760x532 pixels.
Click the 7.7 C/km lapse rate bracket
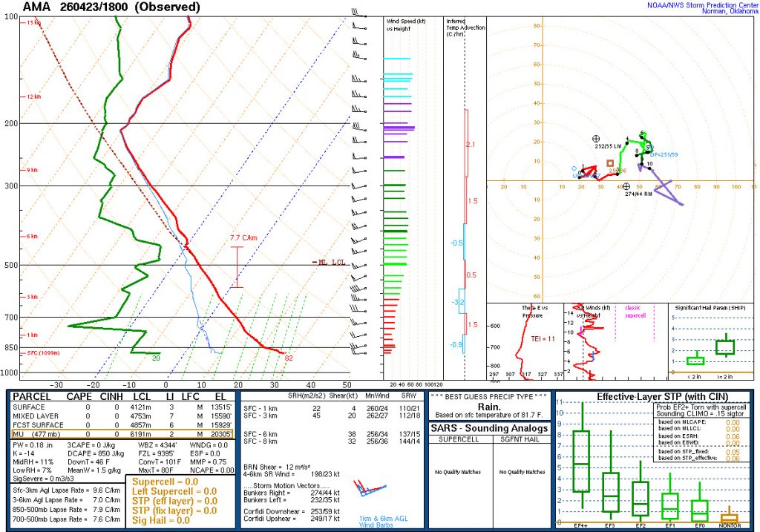click(237, 267)
